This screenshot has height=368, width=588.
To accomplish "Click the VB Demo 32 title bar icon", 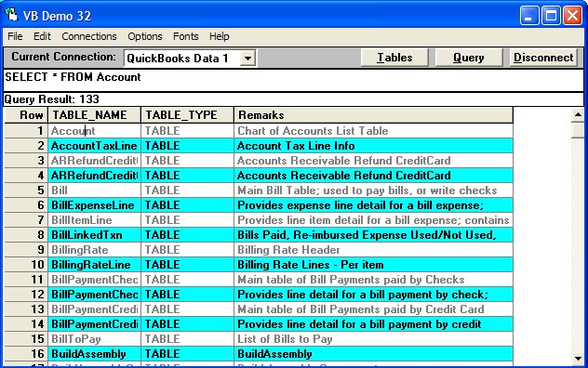I will (11, 15).
